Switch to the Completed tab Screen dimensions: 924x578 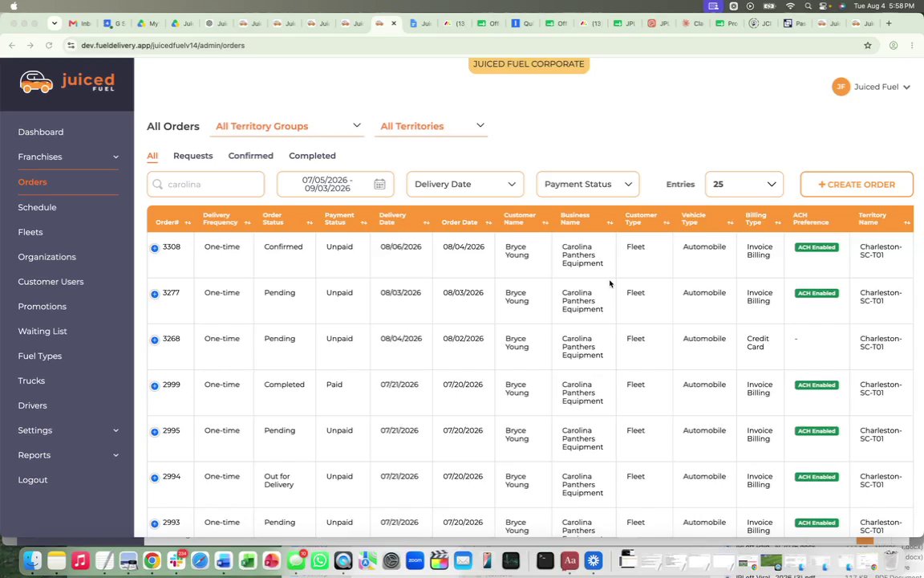[312, 156]
